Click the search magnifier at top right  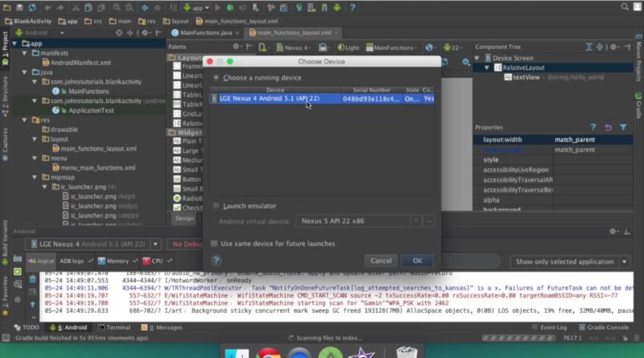[x=625, y=6]
